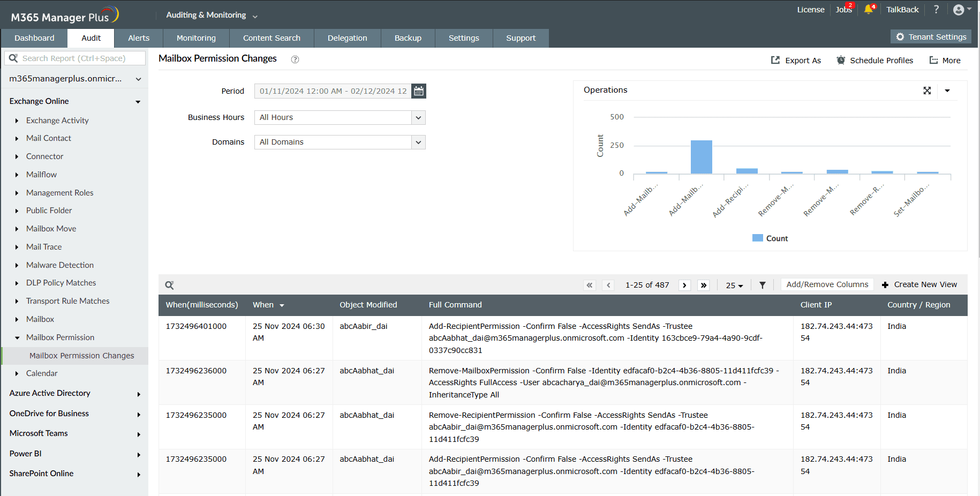Open the Malware Detection reports
980x496 pixels.
[60, 265]
